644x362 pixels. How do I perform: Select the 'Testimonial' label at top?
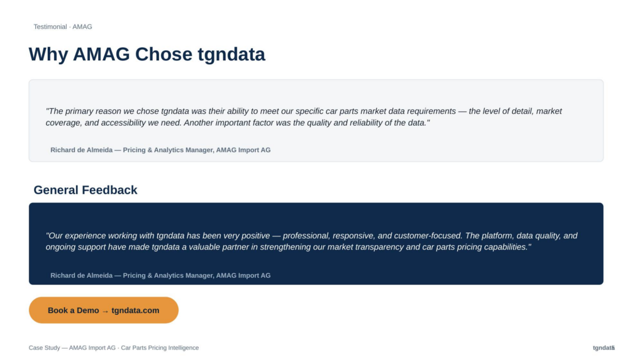[50, 26]
